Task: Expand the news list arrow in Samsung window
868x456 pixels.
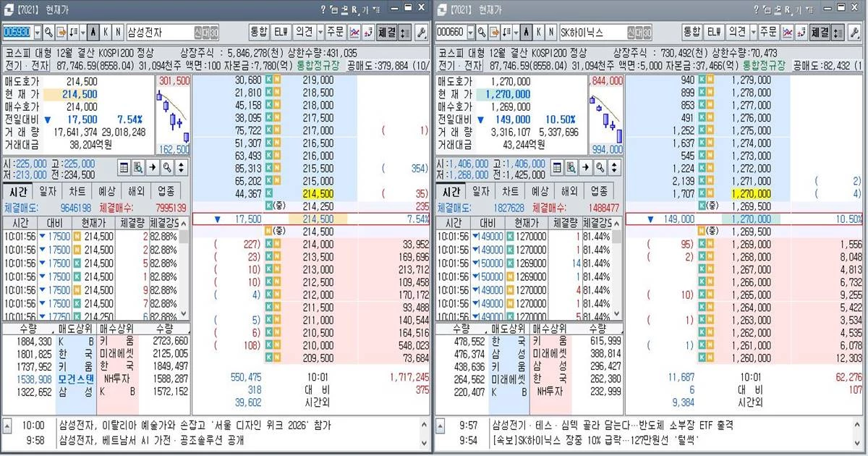Action: click(x=7, y=425)
